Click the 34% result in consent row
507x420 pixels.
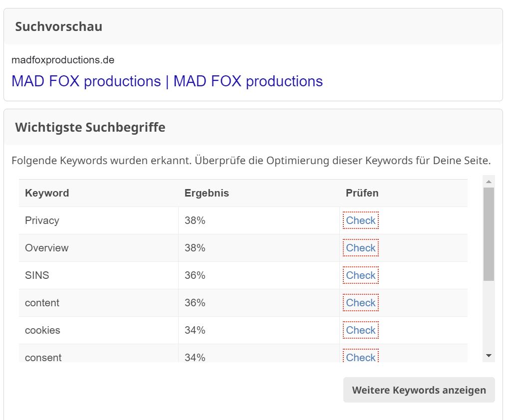(195, 357)
